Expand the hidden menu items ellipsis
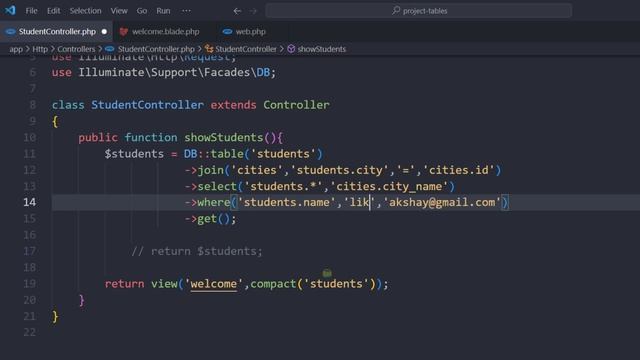640x360 pixels. coord(186,11)
